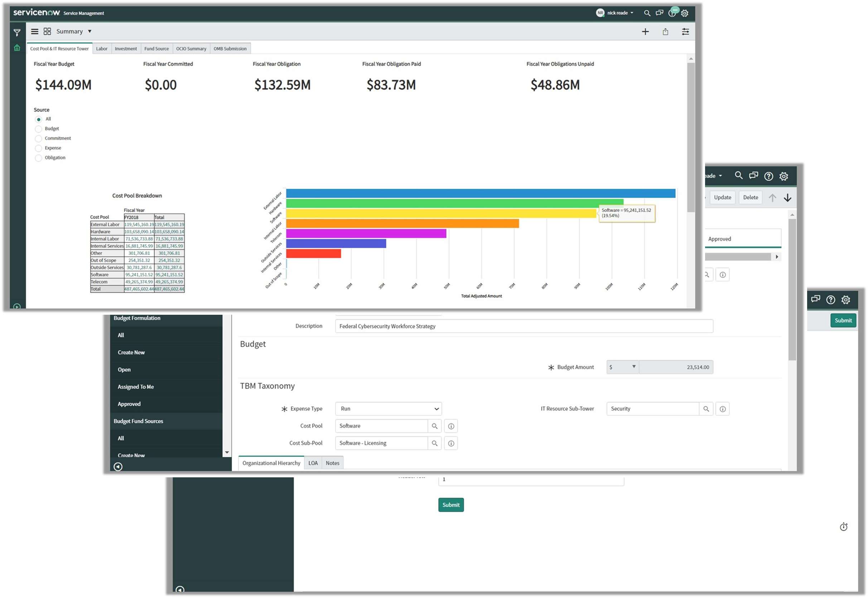Click Submit button below the input field

click(452, 506)
